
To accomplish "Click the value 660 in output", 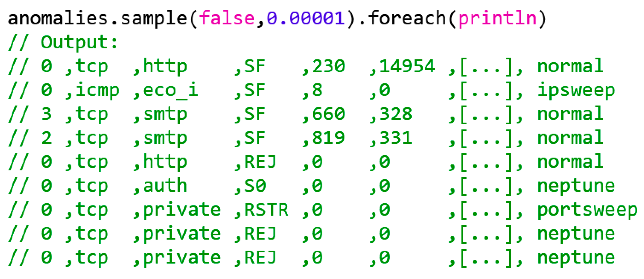I will tap(328, 114).
